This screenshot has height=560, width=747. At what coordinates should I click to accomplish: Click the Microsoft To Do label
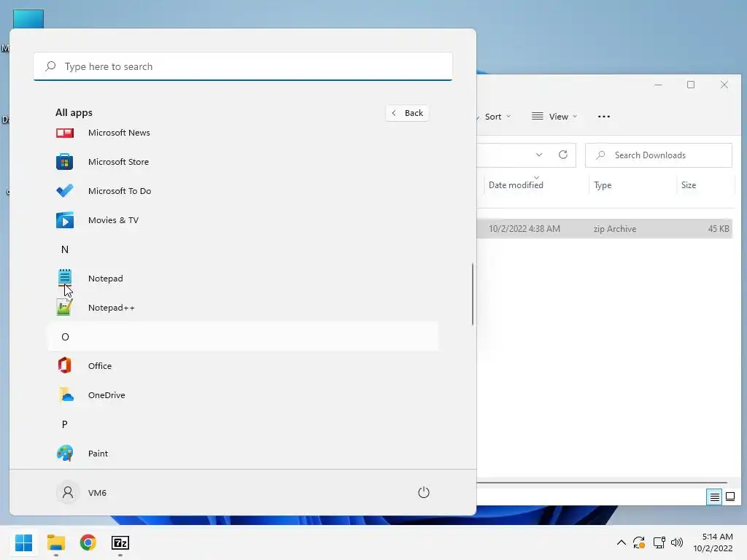(120, 191)
